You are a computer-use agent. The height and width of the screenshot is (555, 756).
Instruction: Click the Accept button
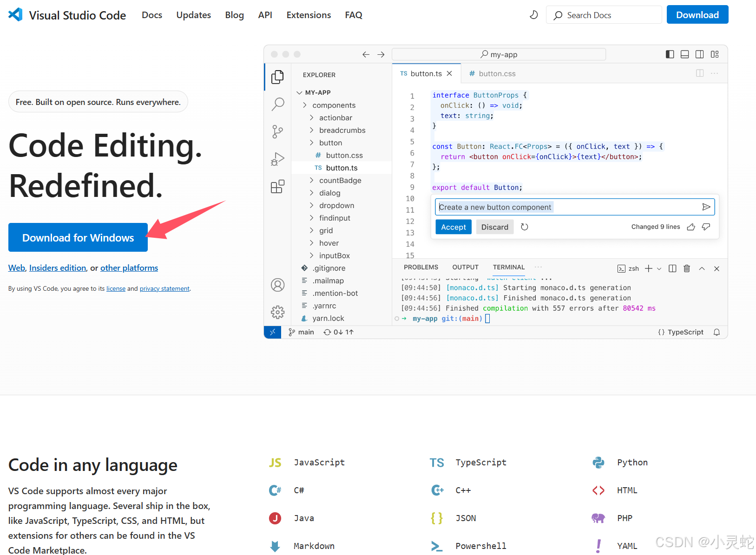click(x=454, y=227)
